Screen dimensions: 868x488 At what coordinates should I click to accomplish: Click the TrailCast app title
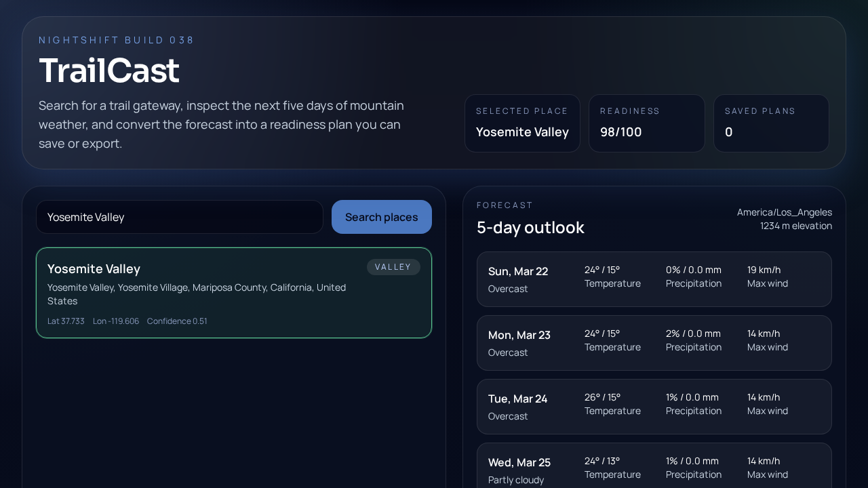click(x=109, y=70)
